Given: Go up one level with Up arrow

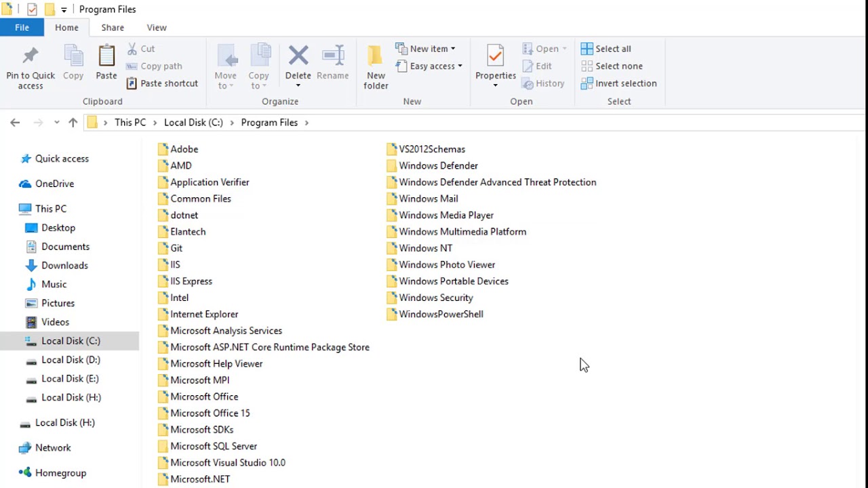Looking at the screenshot, I should [73, 123].
